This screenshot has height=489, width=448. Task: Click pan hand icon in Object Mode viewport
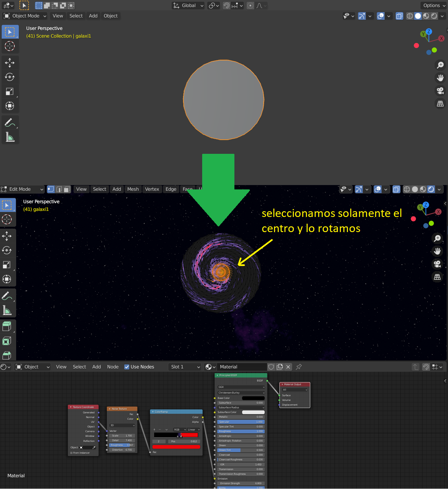[440, 78]
